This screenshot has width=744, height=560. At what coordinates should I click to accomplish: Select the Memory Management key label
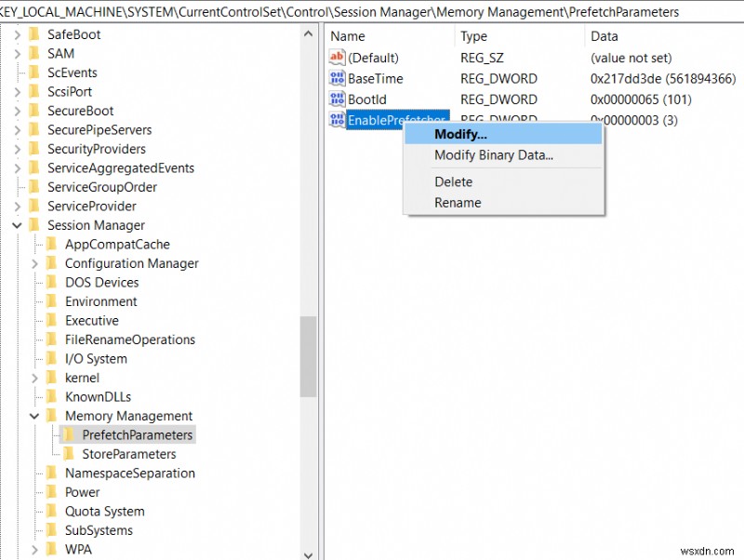128,416
